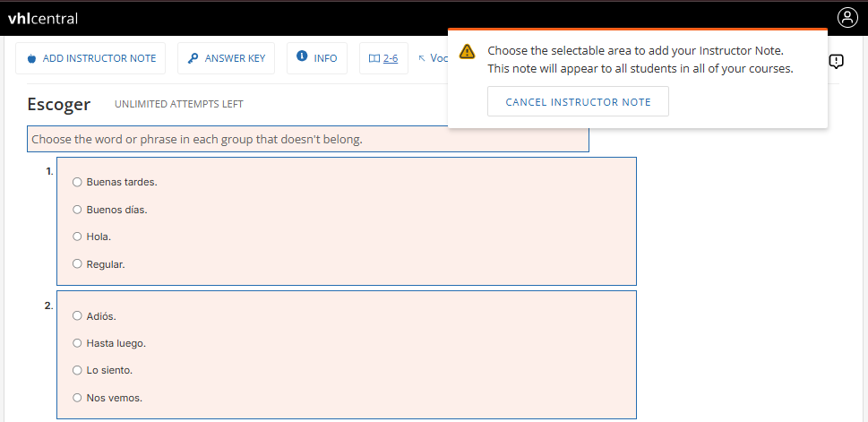868x422 pixels.
Task: Click the 'This note will appear to all students' text
Action: pyautogui.click(x=640, y=69)
